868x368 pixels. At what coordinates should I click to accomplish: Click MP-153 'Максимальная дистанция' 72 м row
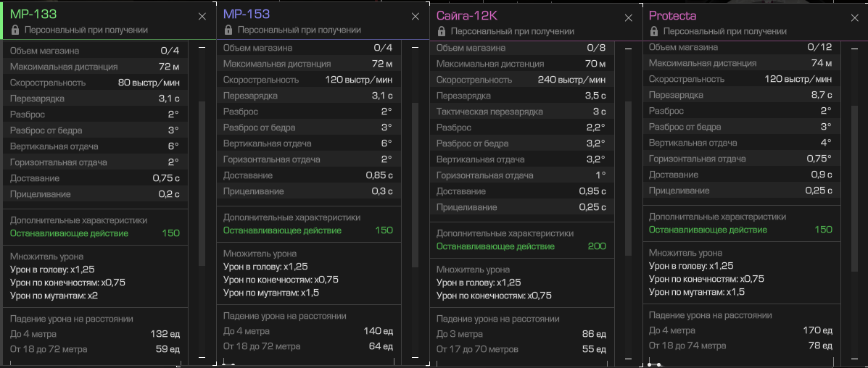point(307,64)
